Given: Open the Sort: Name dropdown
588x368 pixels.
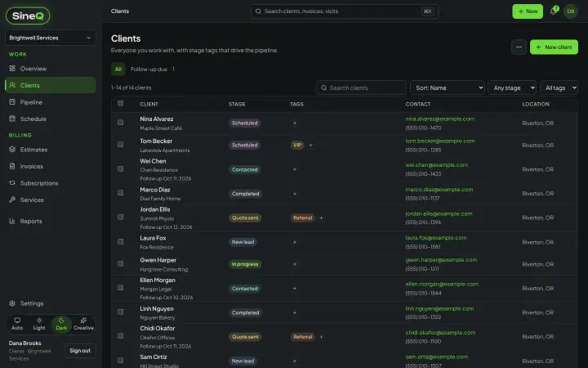Looking at the screenshot, I should (448, 88).
